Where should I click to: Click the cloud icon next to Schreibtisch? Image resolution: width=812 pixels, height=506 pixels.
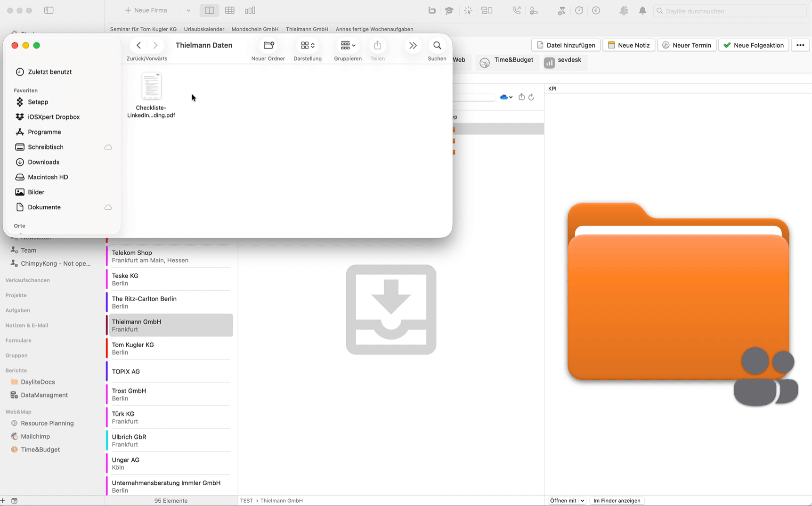click(x=108, y=147)
